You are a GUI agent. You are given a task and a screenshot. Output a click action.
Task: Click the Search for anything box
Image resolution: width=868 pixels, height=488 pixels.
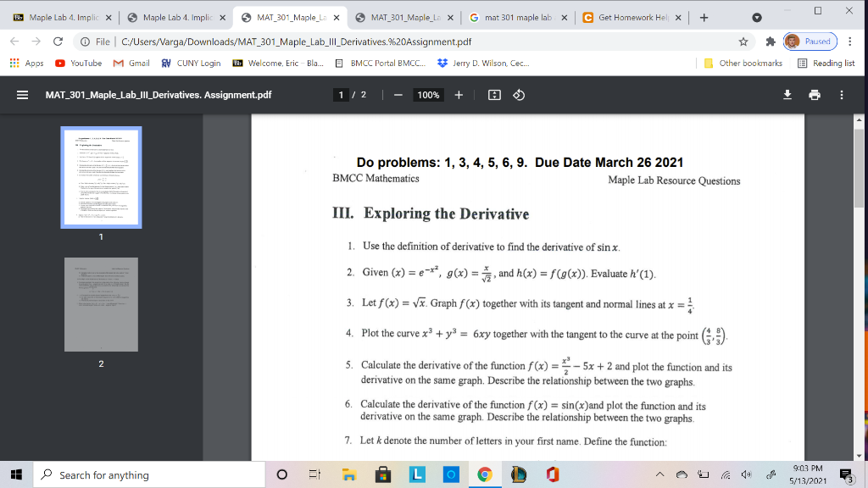149,474
